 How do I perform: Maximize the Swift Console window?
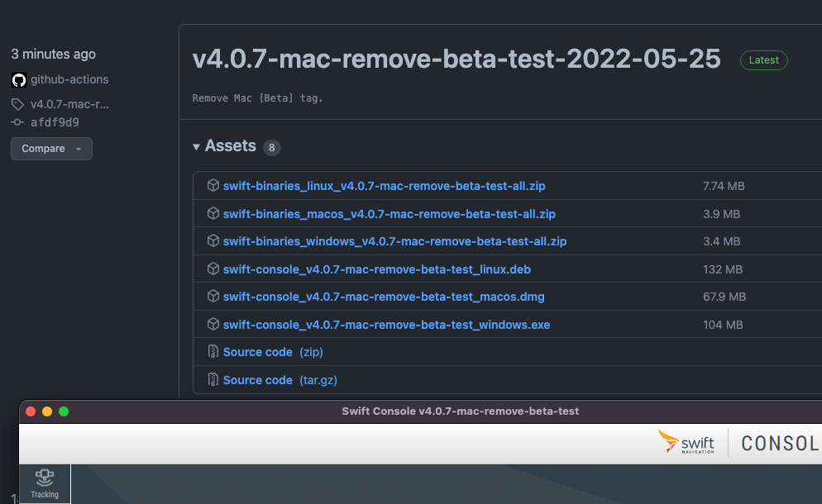point(64,411)
